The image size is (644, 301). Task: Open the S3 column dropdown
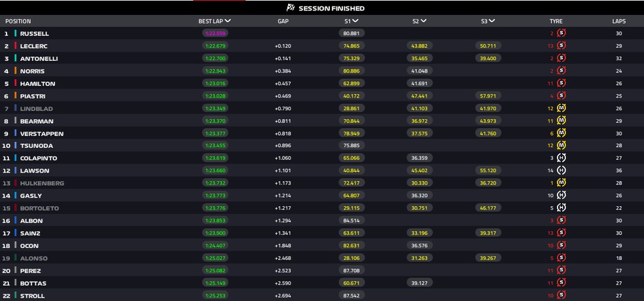492,21
